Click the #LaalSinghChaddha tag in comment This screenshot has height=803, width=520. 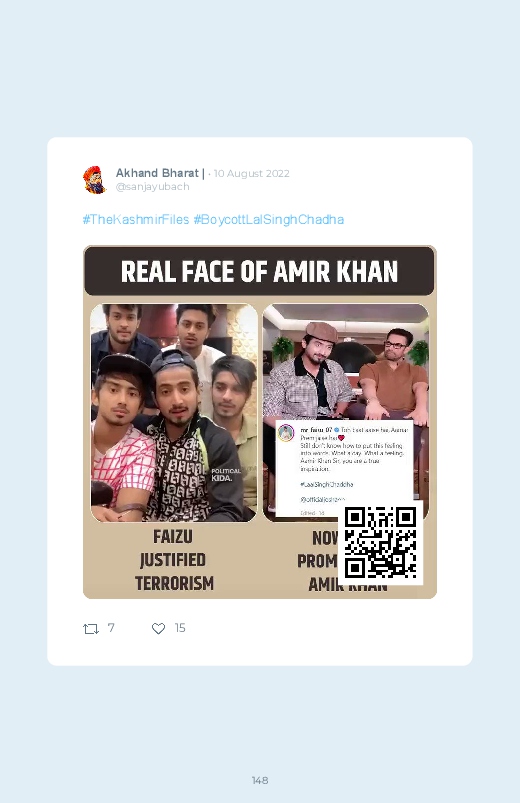(326, 484)
